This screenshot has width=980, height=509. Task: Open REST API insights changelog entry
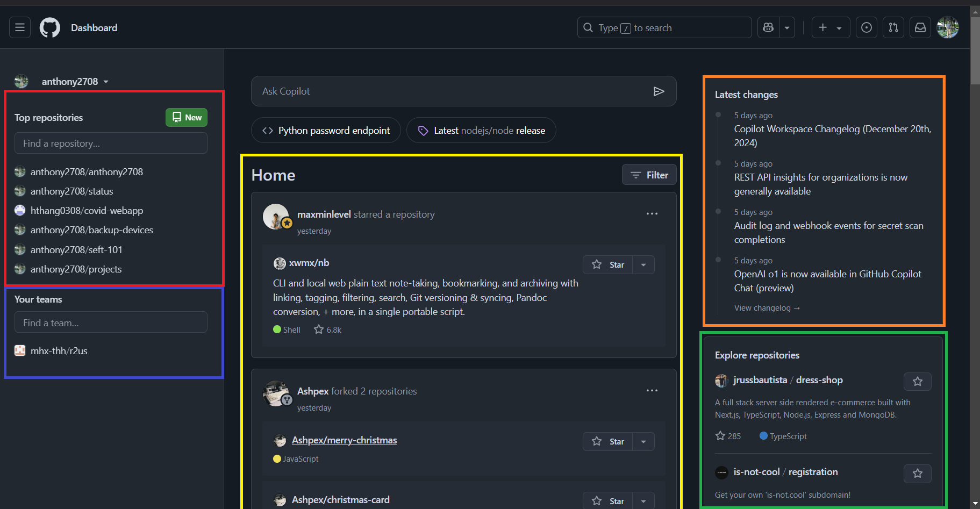click(x=821, y=184)
